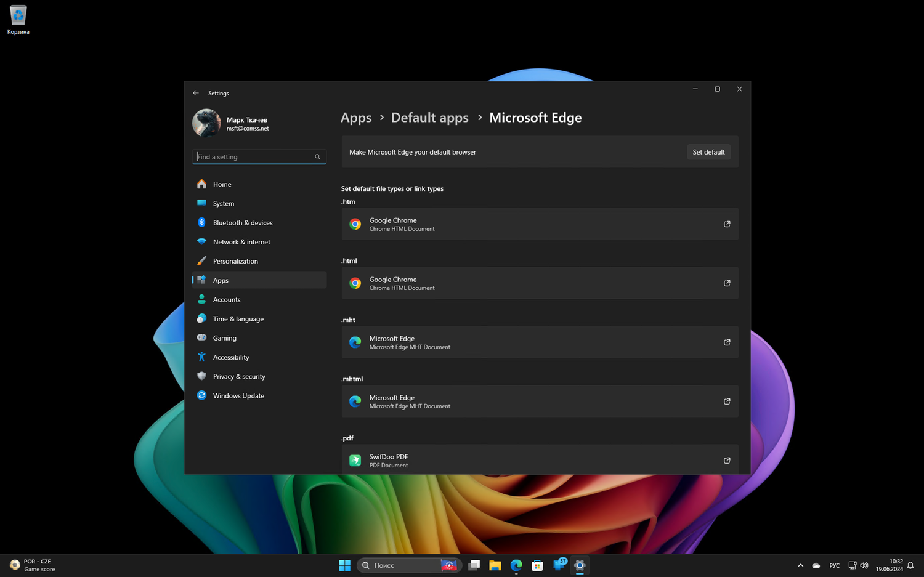Select Time & language in the sidebar
The image size is (924, 577).
tap(259, 319)
